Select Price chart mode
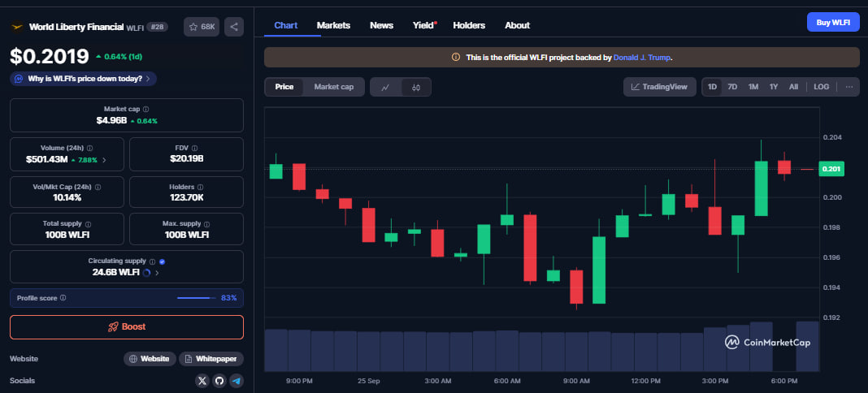 pos(284,87)
